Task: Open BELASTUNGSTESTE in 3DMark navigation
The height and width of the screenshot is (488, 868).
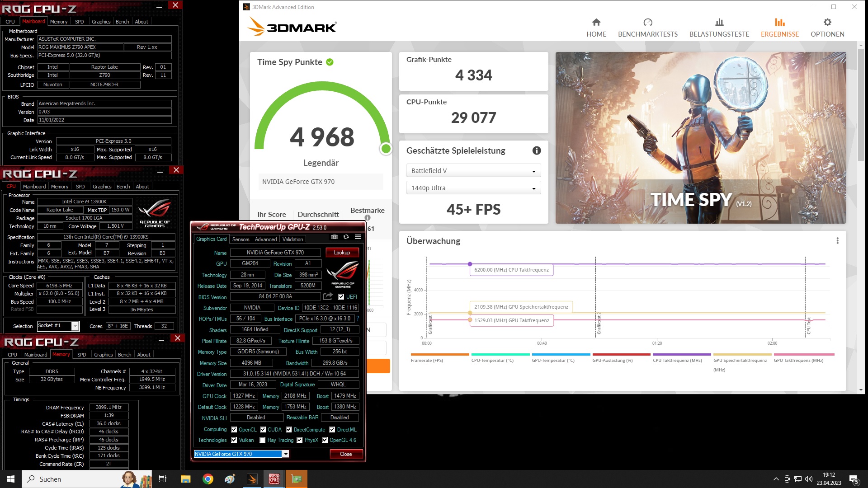Action: pyautogui.click(x=719, y=28)
